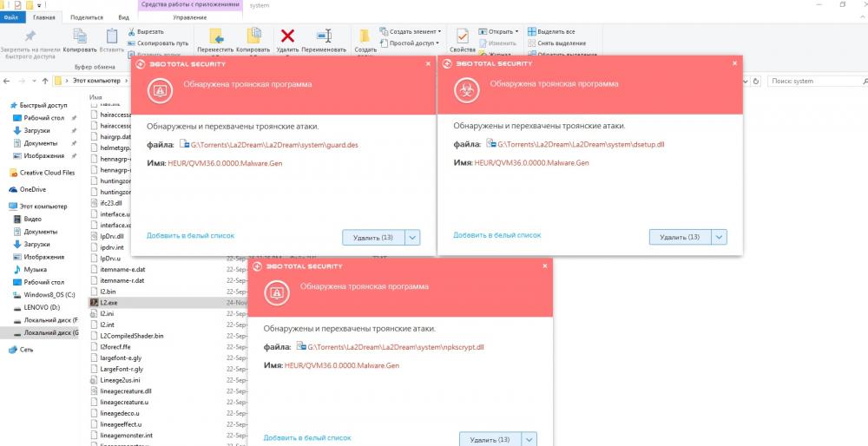Select OneDrive in the navigation pane
Screen dimensions: 868x446
(32, 189)
